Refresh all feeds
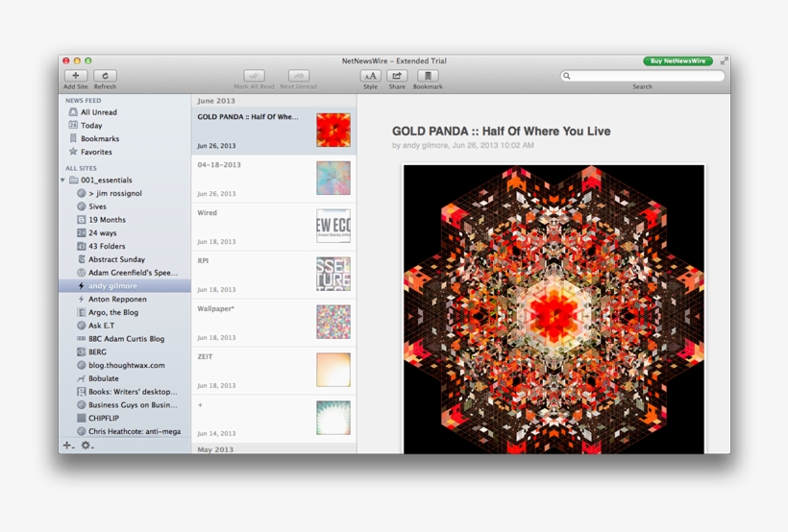The width and height of the screenshot is (788, 532). click(105, 75)
